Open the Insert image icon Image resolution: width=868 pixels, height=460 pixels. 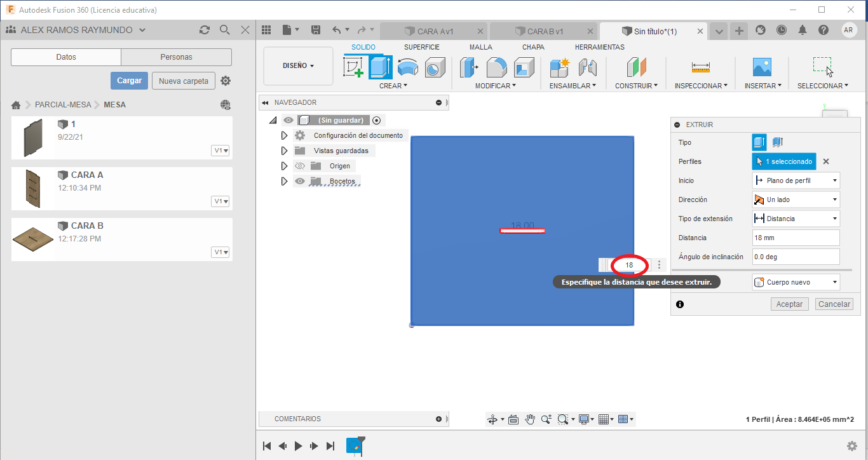(x=761, y=67)
